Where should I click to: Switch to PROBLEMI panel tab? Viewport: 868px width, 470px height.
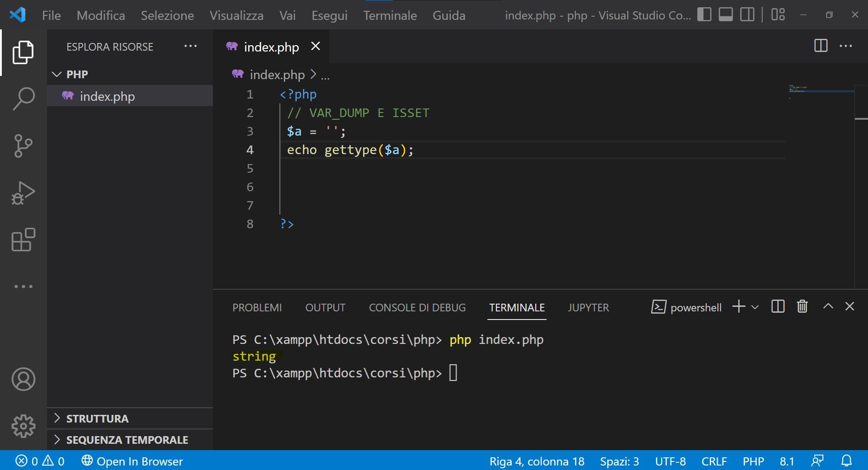pos(257,308)
